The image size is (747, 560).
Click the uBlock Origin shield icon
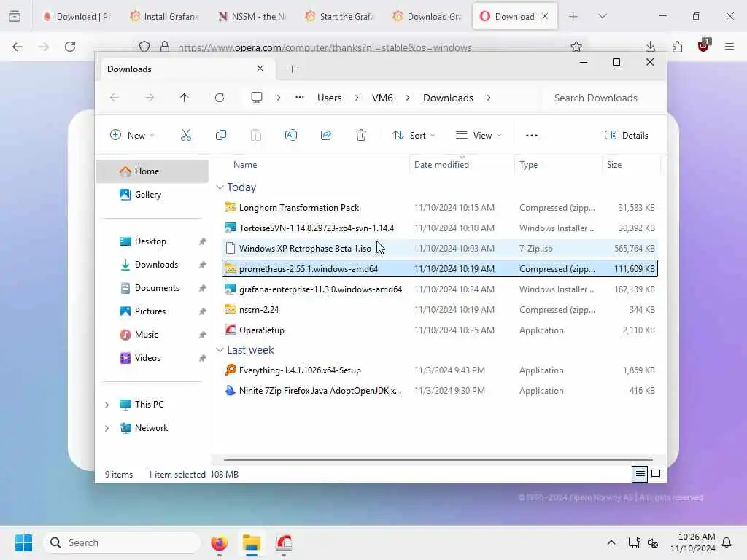[x=704, y=45]
